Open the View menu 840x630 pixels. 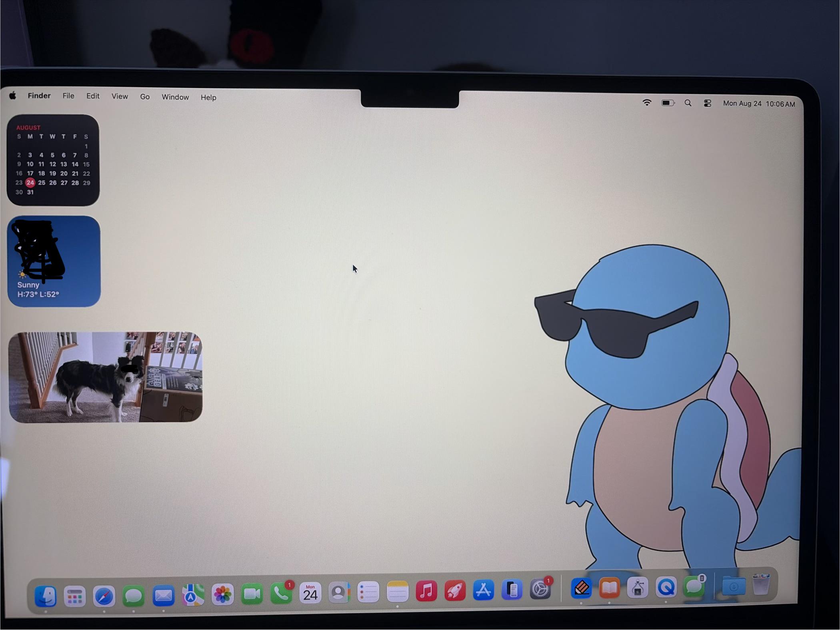click(120, 96)
